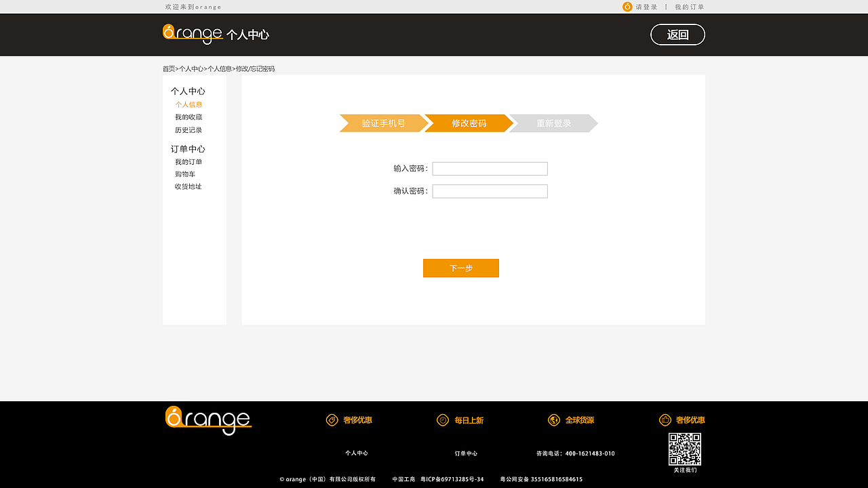868x488 pixels.
Task: Click the 订单中心 sidebar heading
Action: (x=188, y=148)
